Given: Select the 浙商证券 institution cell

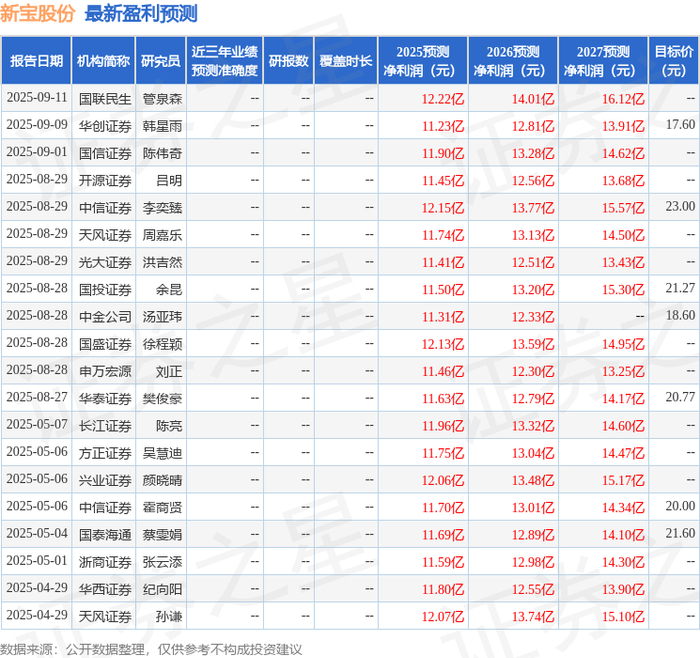Looking at the screenshot, I should 105,562.
